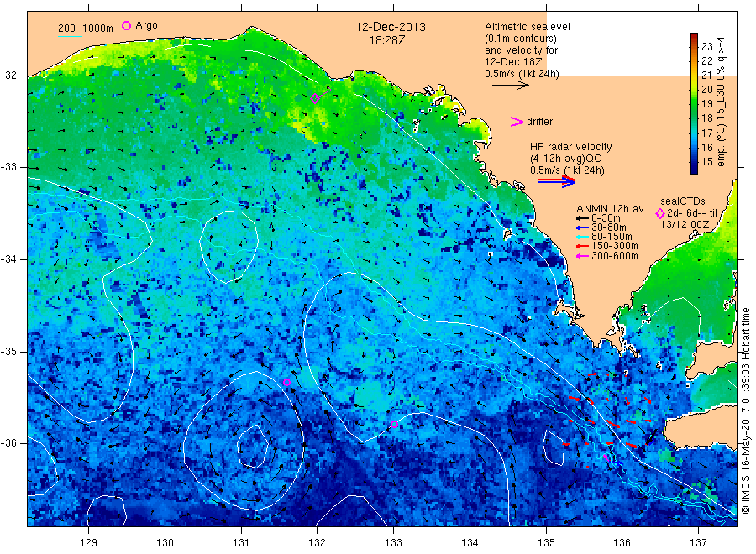The width and height of the screenshot is (756, 554).
Task: Click the 135 longitude axis label
Action: 546,543
